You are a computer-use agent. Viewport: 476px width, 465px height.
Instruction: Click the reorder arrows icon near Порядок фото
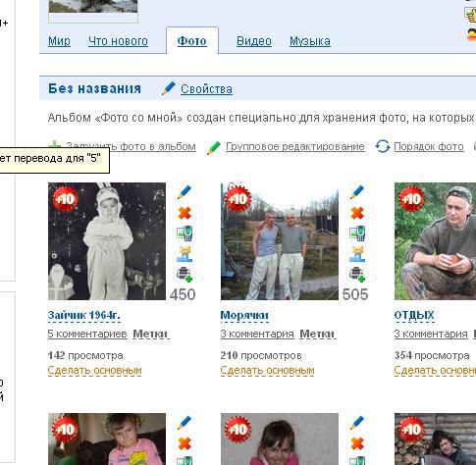[383, 146]
